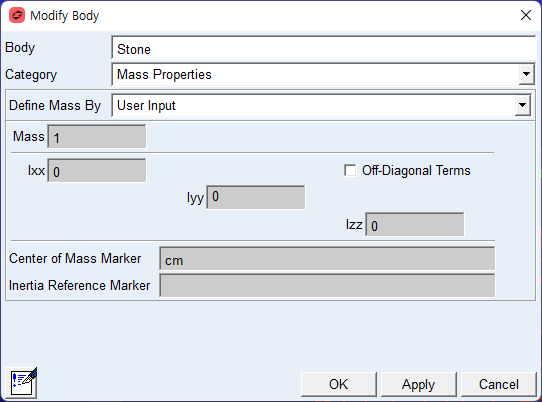Click the Adams logo icon in title bar
This screenshot has height=402, width=542.
17,16
